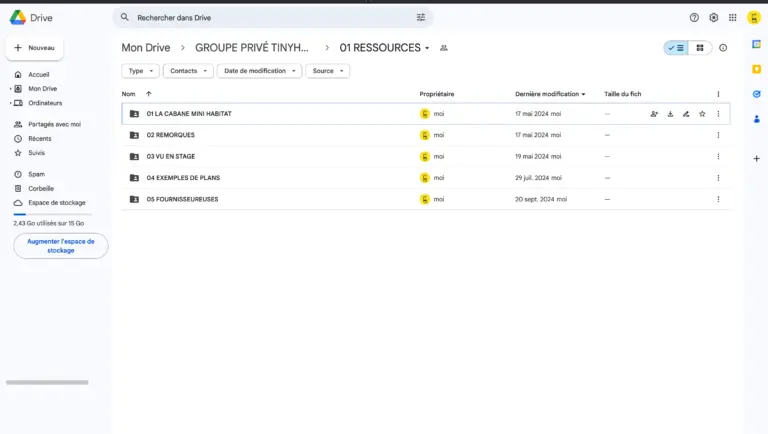Expand the Mon Drive tree in sidebar

pos(10,89)
